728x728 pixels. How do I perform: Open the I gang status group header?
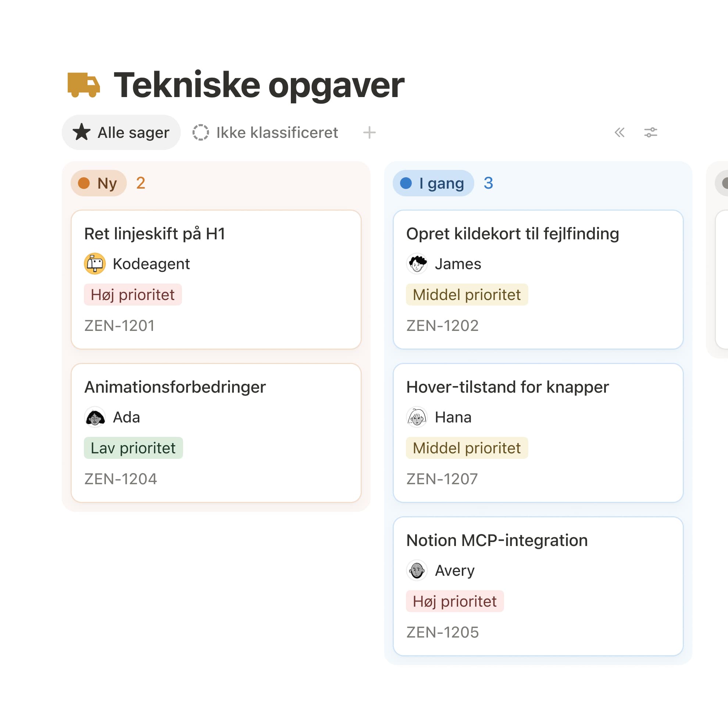click(x=433, y=183)
